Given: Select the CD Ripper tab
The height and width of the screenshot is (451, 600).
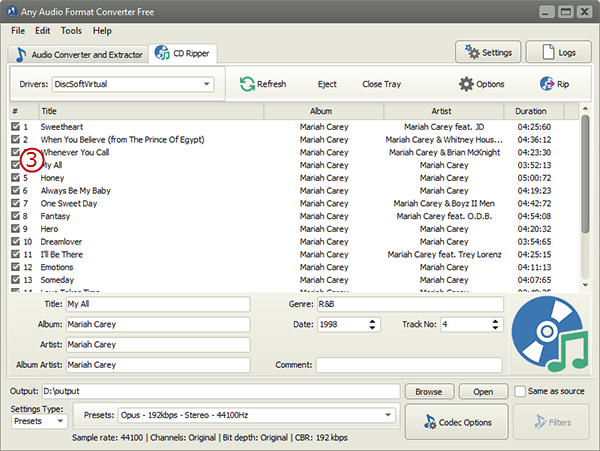Looking at the screenshot, I should tap(183, 53).
